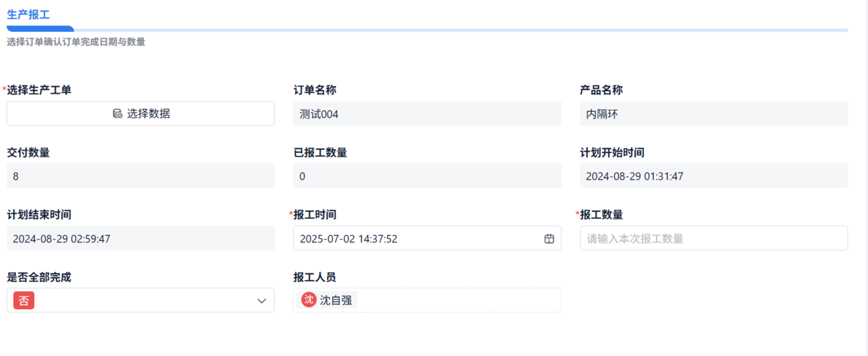Click the database icon beside 选择数据

(117, 114)
